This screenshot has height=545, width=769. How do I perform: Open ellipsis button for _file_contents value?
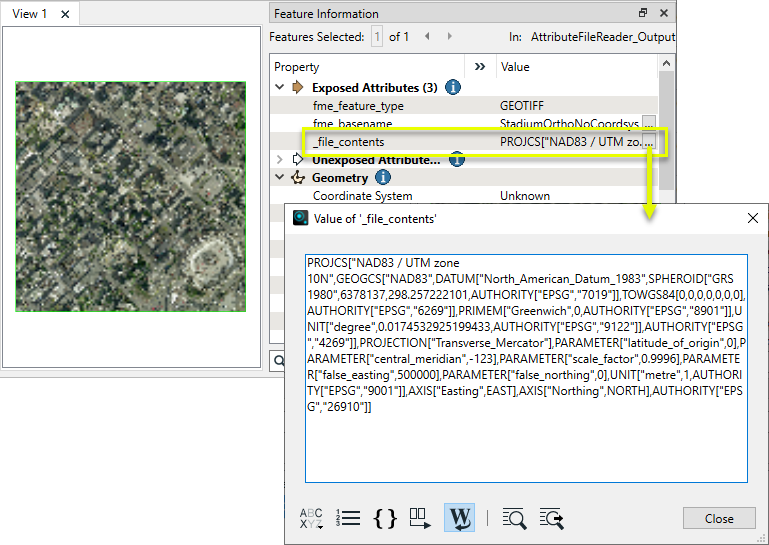click(x=649, y=142)
